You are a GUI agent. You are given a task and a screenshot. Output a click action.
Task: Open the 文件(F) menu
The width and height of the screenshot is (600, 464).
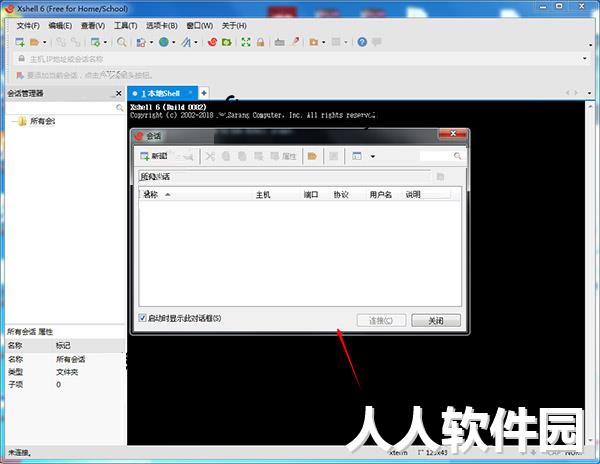pos(28,26)
